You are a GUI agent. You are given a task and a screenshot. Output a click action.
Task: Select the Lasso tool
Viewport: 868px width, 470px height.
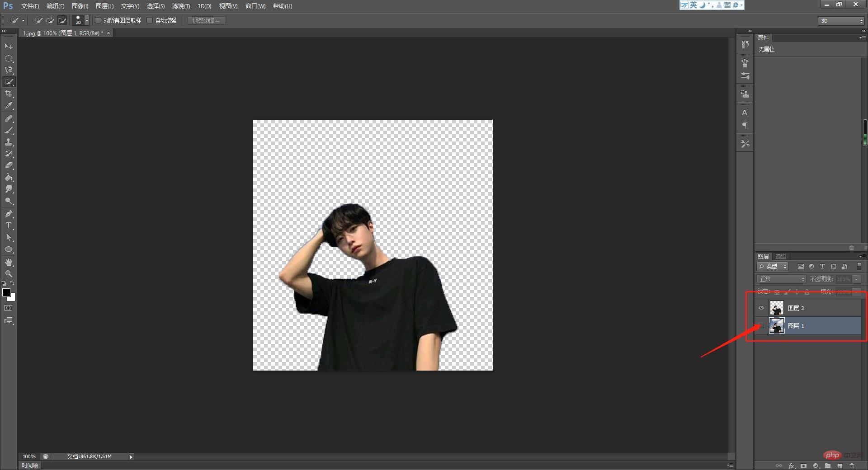click(9, 70)
